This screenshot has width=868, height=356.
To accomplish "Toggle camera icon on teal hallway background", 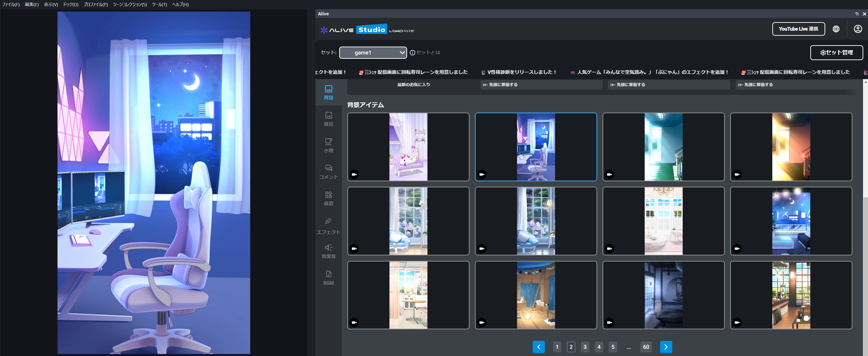I will (609, 174).
